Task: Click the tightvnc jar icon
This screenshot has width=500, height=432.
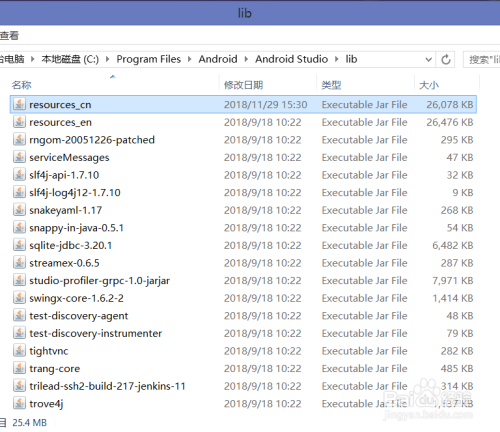Action: point(19,351)
